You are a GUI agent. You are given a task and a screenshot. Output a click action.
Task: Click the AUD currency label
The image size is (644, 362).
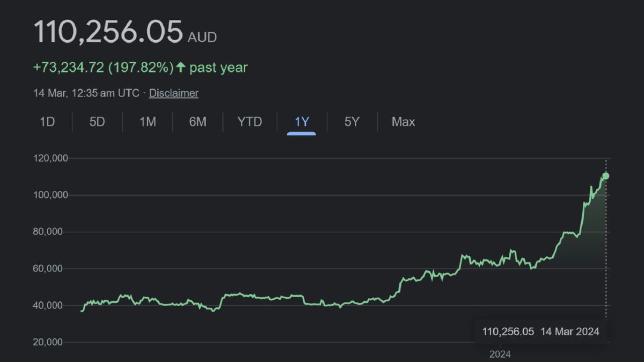[202, 38]
